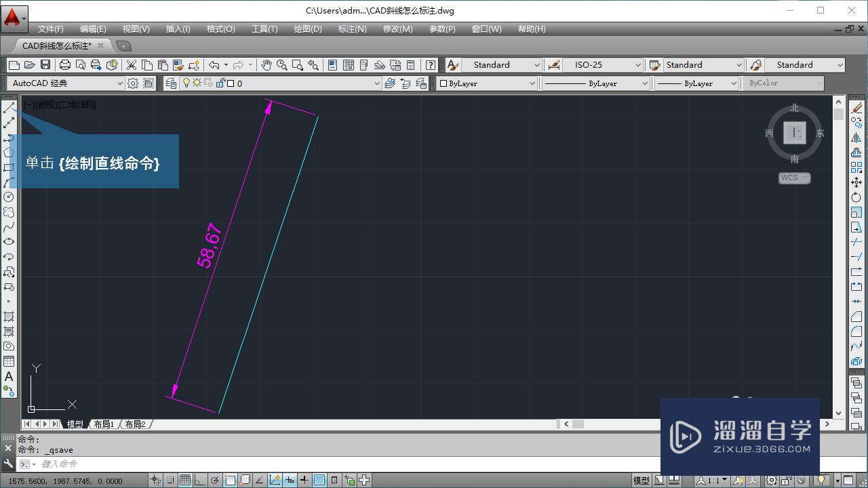Open the table style Standard dropdown
Viewport: 868px width, 488px height.
pyautogui.click(x=704, y=65)
